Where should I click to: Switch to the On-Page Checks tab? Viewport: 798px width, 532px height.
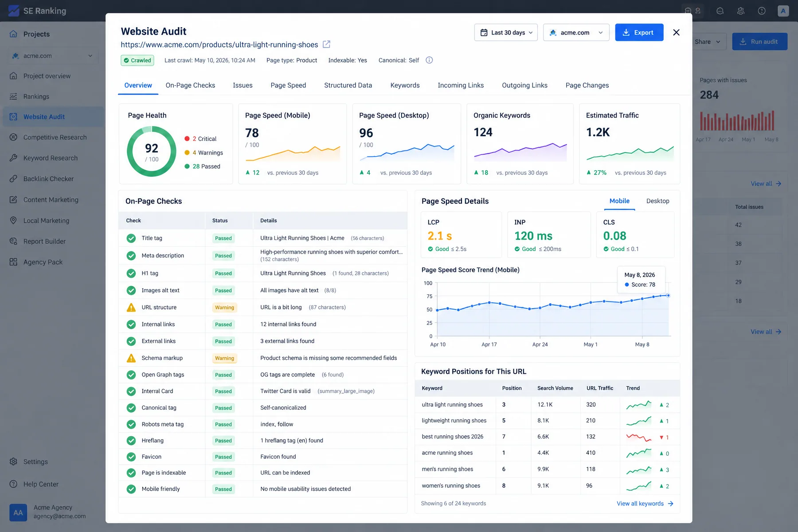click(190, 85)
